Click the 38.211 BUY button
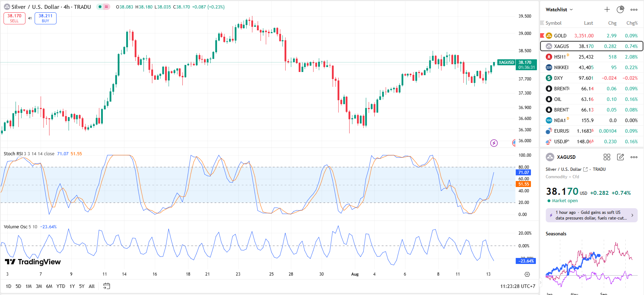 pos(46,18)
